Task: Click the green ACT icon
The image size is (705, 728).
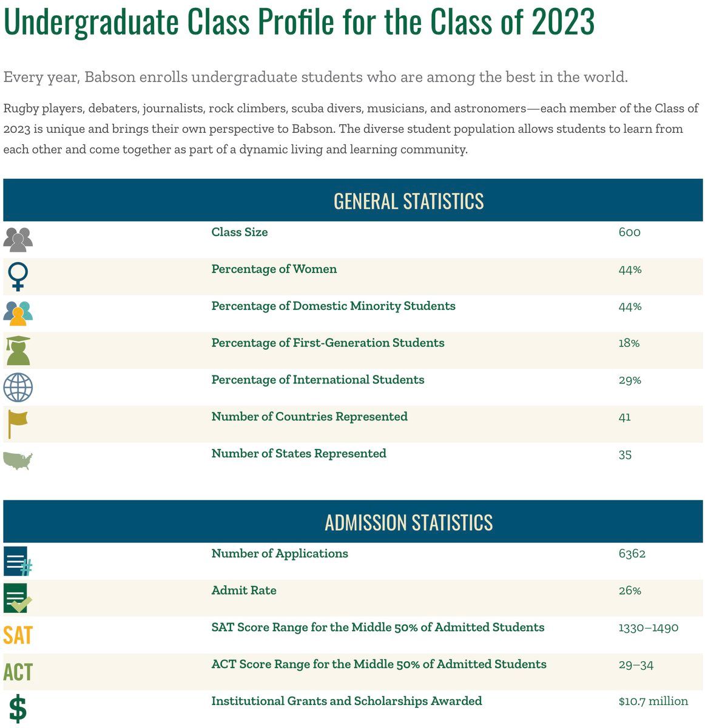Action: point(18,672)
